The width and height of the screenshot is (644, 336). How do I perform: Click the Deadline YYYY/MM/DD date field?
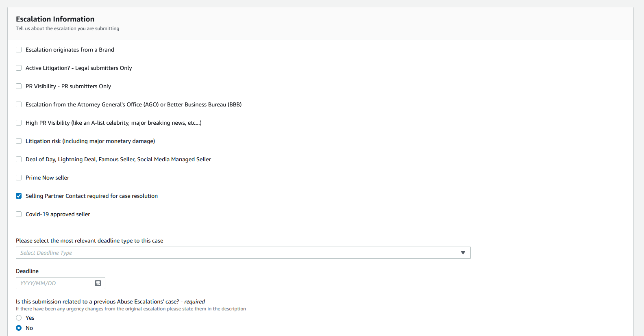[x=55, y=283]
